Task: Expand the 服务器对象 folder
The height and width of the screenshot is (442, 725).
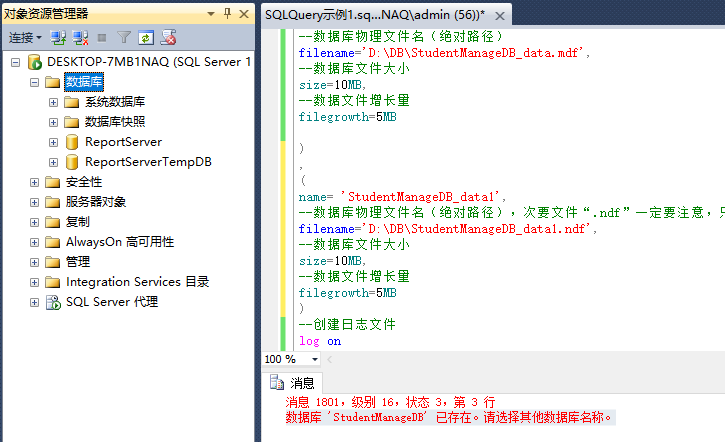Action: pyautogui.click(x=34, y=202)
